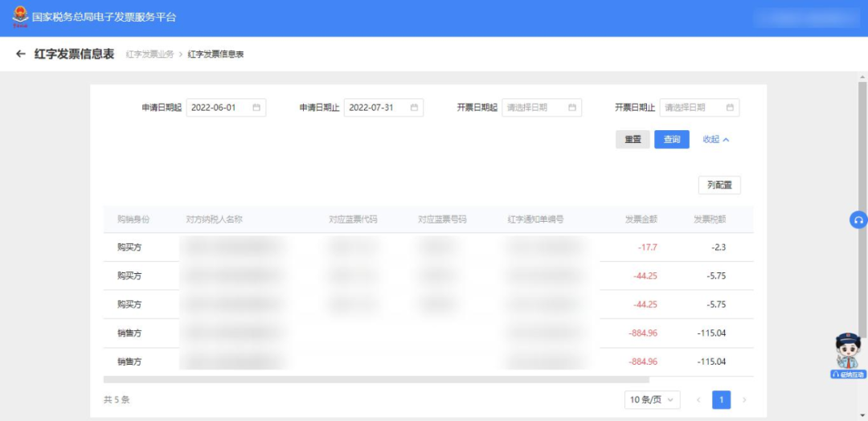This screenshot has width=868, height=421.
Task: Click the 申请日期止 field showing 2022-07-31
Action: [x=383, y=108]
